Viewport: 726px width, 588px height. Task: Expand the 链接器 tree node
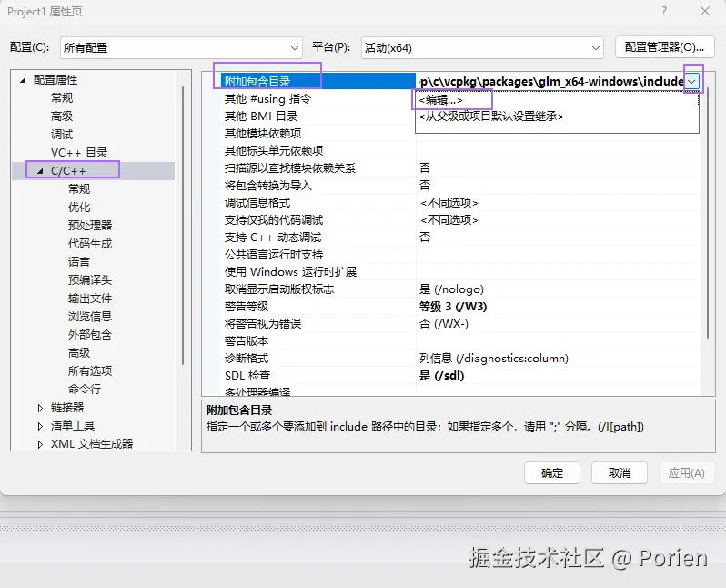click(40, 408)
